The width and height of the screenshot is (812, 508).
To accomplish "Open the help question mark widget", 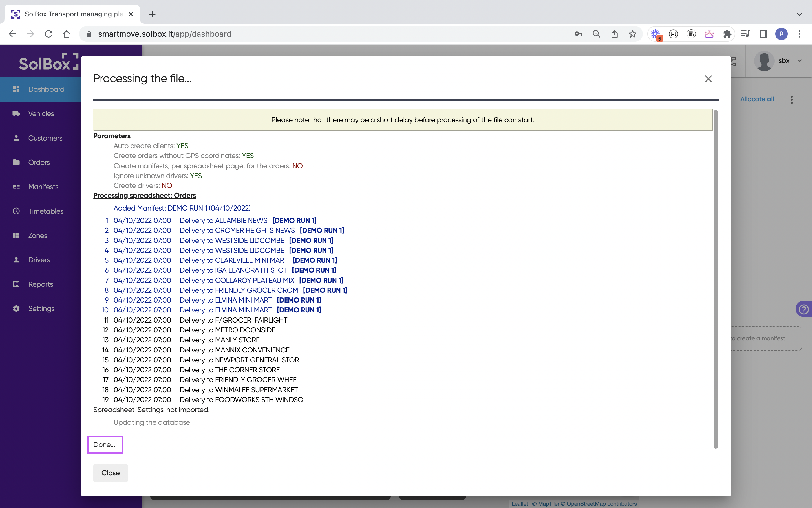I will [804, 309].
